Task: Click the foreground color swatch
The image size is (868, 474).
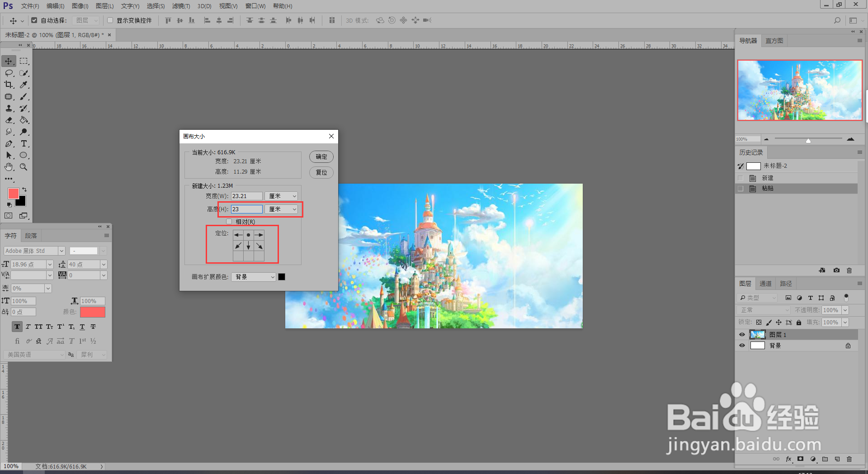Action: [14, 194]
